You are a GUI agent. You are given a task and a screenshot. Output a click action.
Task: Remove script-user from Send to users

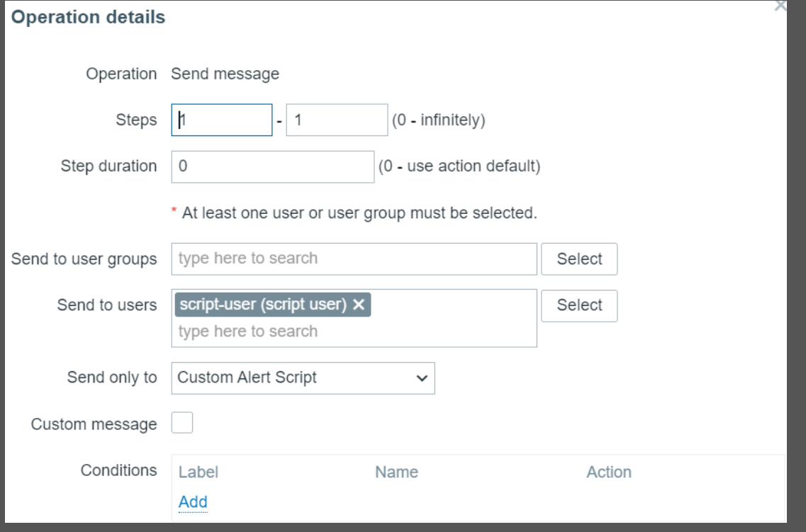click(359, 305)
